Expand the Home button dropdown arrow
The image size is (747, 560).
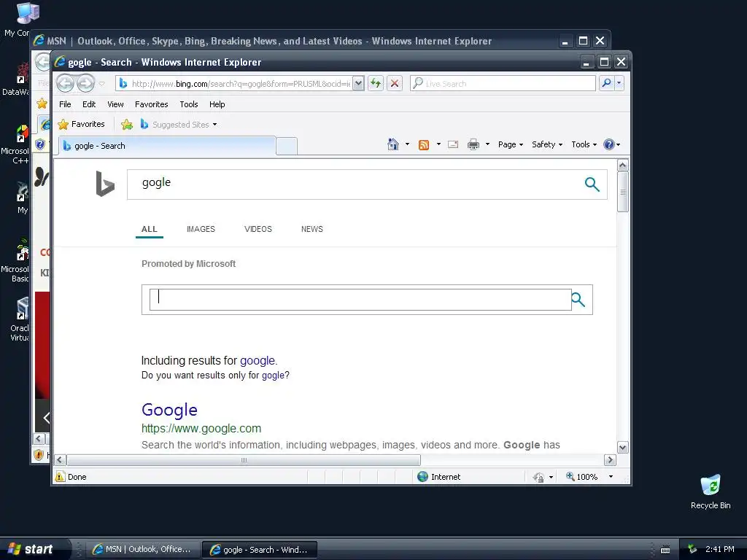(x=407, y=144)
